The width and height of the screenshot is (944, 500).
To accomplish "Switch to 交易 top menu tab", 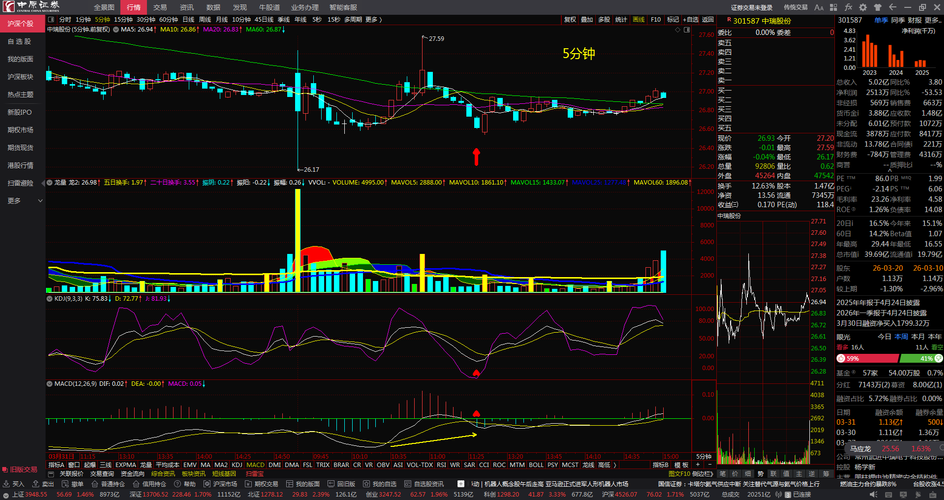I will [160, 7].
